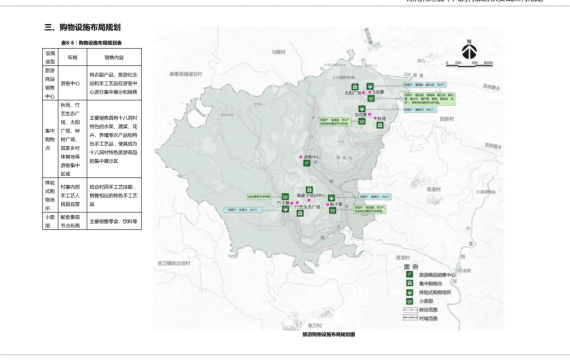Click the 村寨内部手工艺人民居自营 table cell

[72, 195]
